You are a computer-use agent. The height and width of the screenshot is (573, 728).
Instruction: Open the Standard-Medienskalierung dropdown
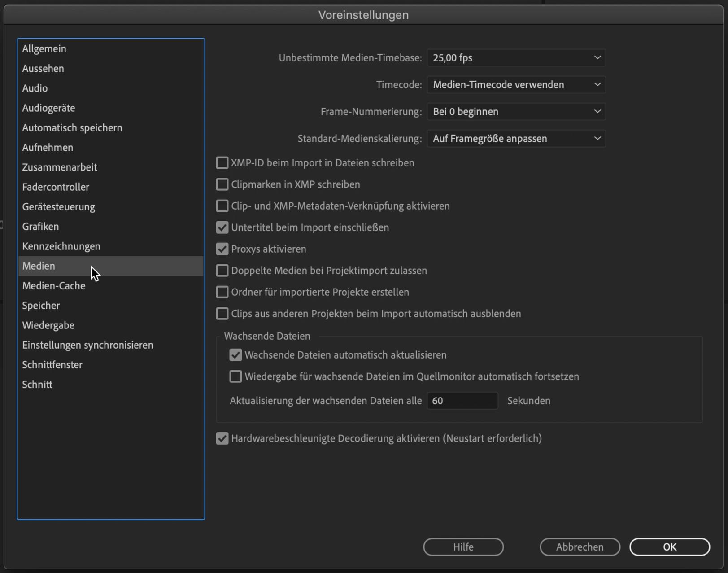point(516,139)
